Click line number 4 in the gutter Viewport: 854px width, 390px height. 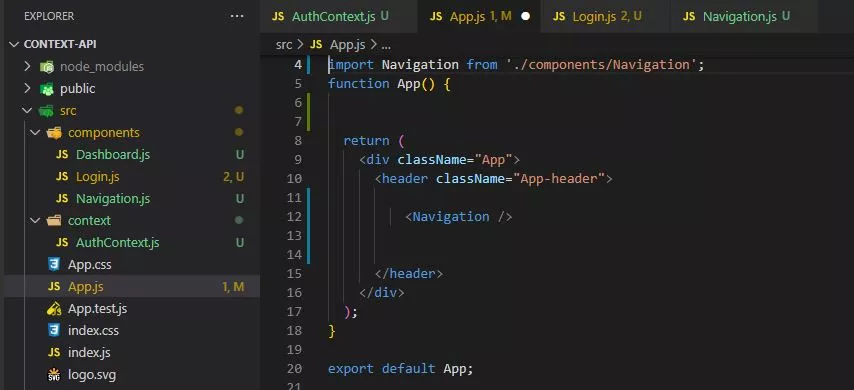[297, 65]
